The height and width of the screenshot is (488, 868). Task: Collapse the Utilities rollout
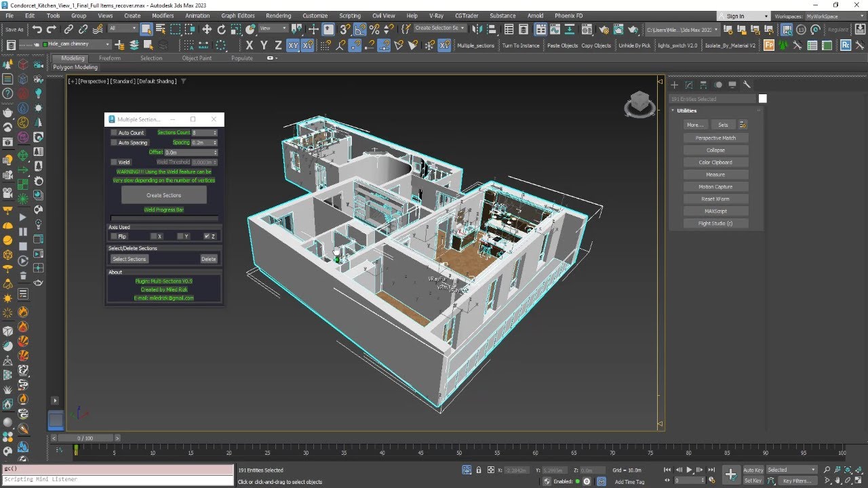pos(686,110)
